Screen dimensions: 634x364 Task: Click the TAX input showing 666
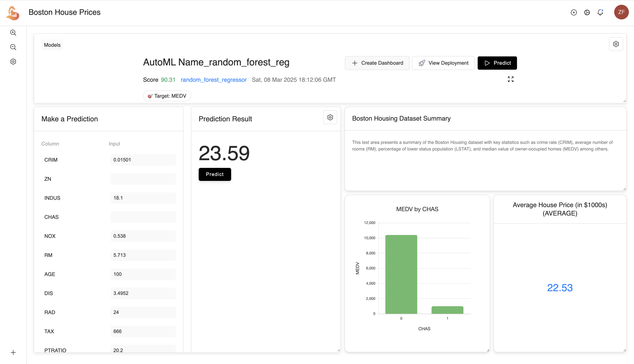(143, 331)
